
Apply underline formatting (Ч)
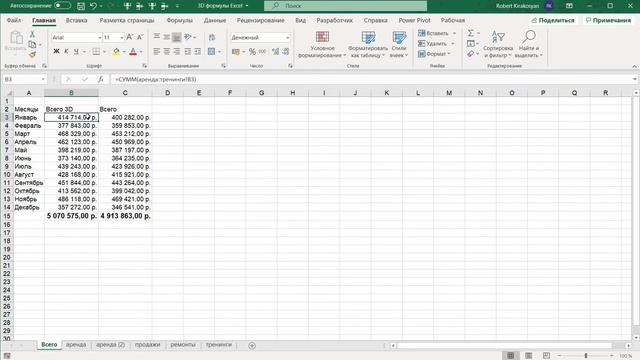pos(76,51)
